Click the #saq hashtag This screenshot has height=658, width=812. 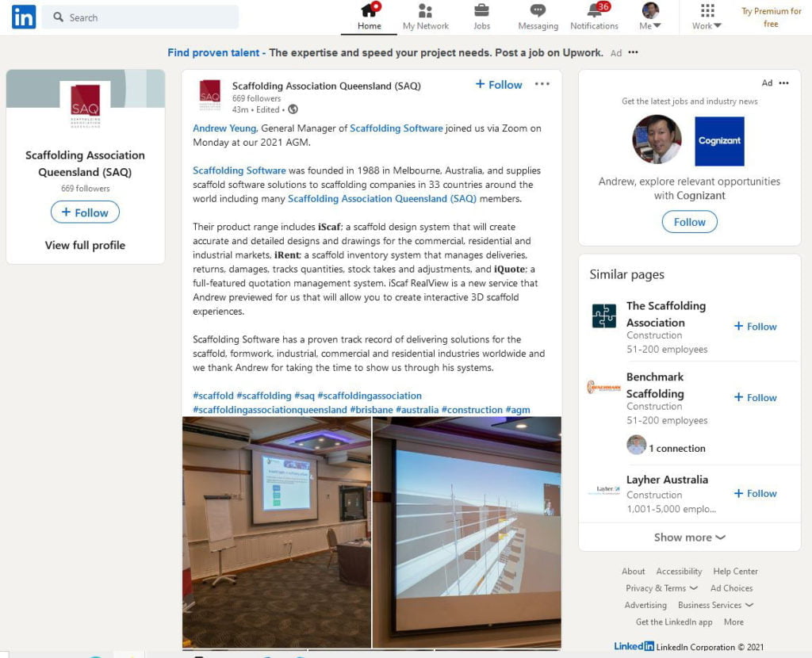tap(304, 396)
